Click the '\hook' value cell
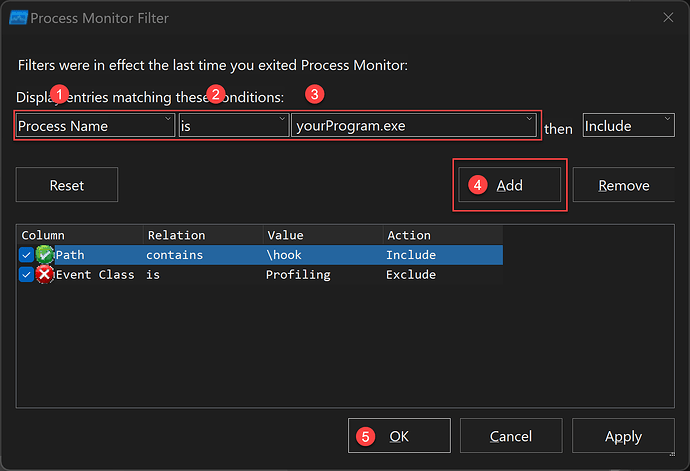 284,255
